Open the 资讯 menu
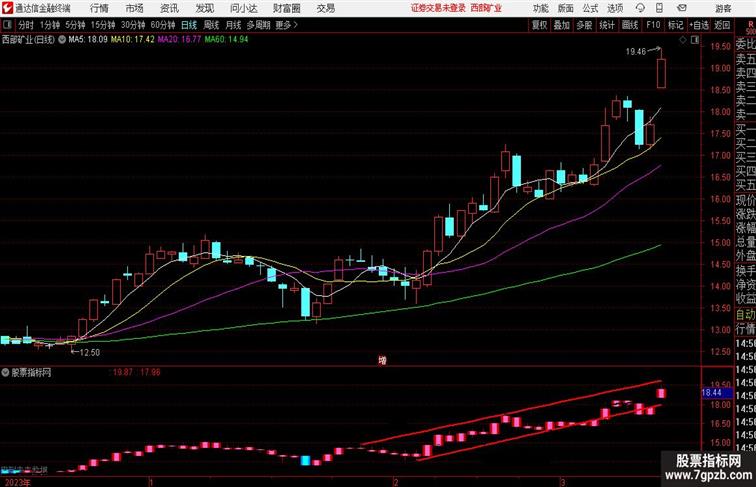This screenshot has height=487, width=756. tap(169, 8)
